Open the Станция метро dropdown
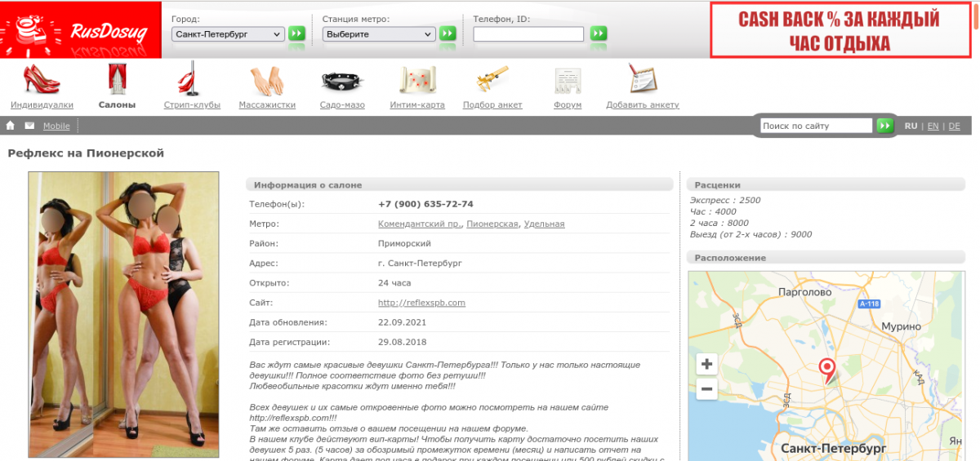 tap(379, 34)
